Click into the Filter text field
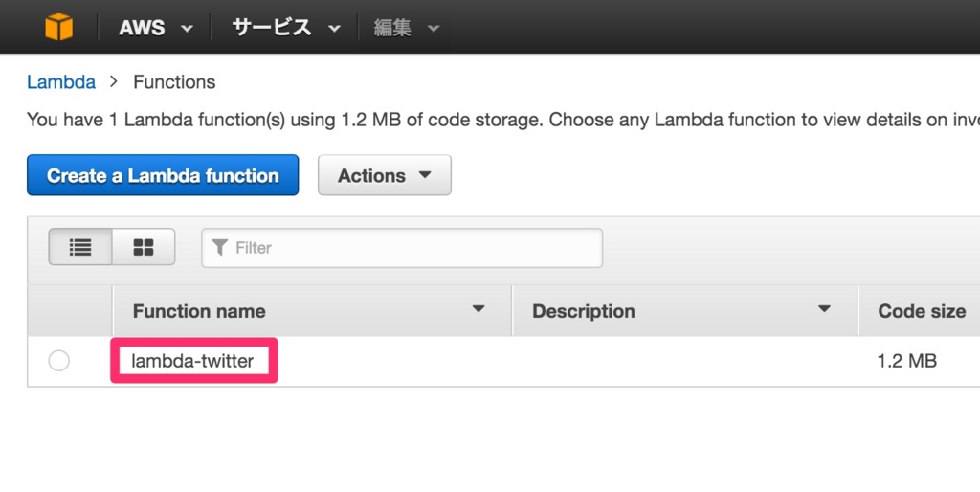 [412, 248]
